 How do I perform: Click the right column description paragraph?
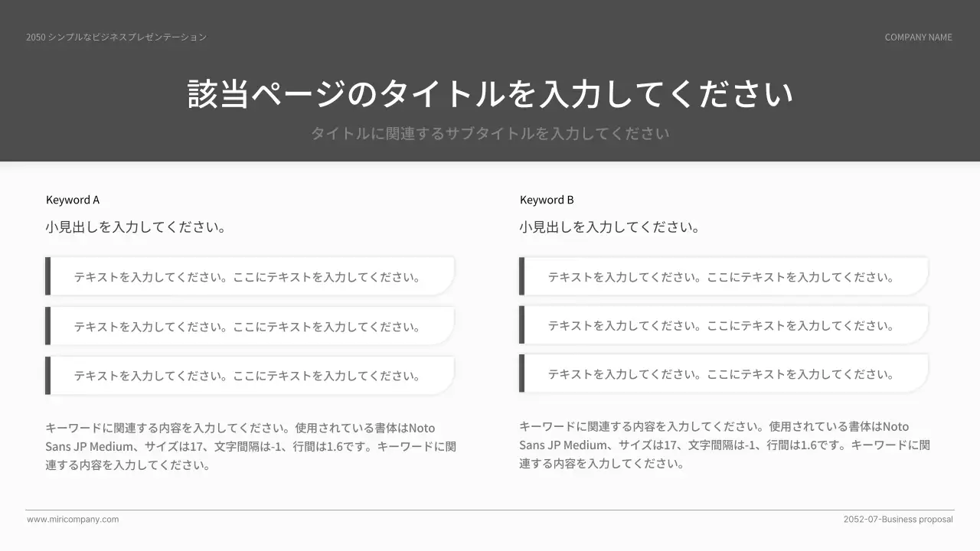[x=726, y=445]
